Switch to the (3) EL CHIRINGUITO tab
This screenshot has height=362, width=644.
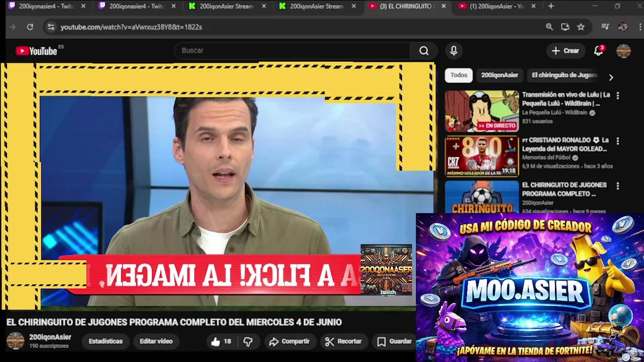click(406, 6)
